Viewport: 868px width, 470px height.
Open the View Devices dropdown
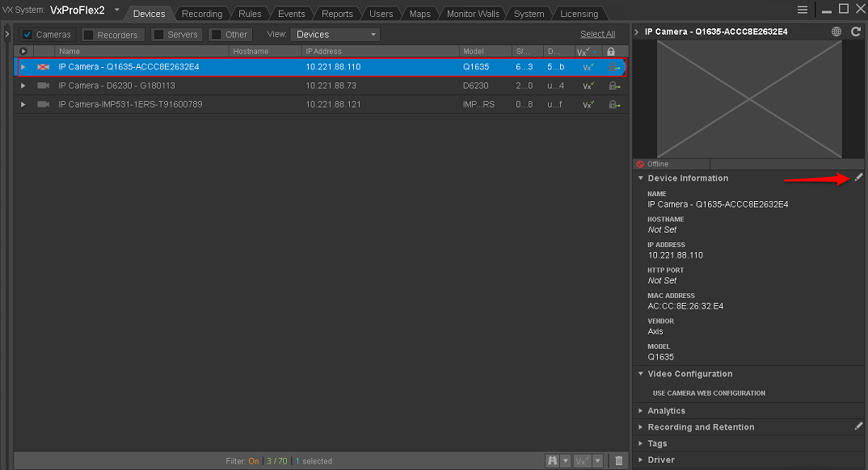pyautogui.click(x=335, y=35)
